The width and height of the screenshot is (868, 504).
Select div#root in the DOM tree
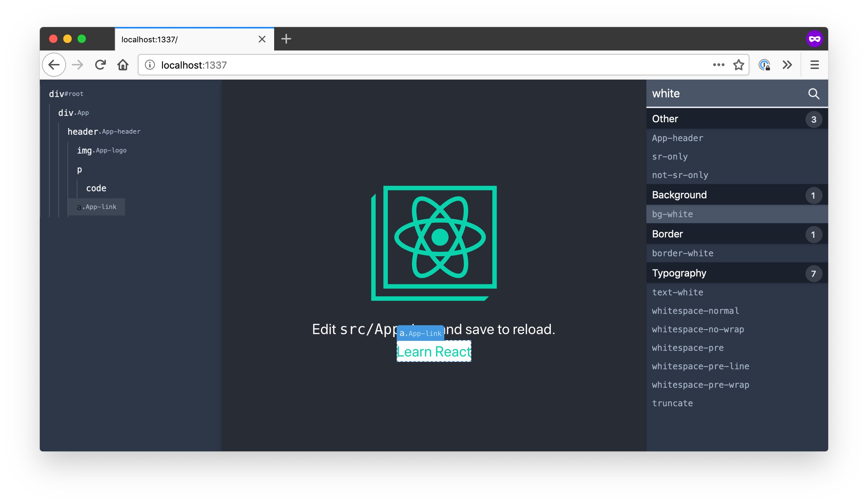66,94
